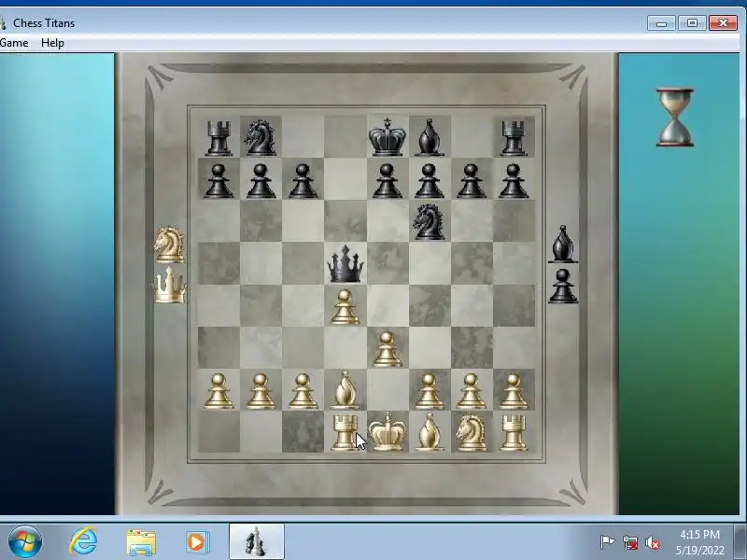Select the white pawn on h2
The image size is (747, 560).
[514, 391]
